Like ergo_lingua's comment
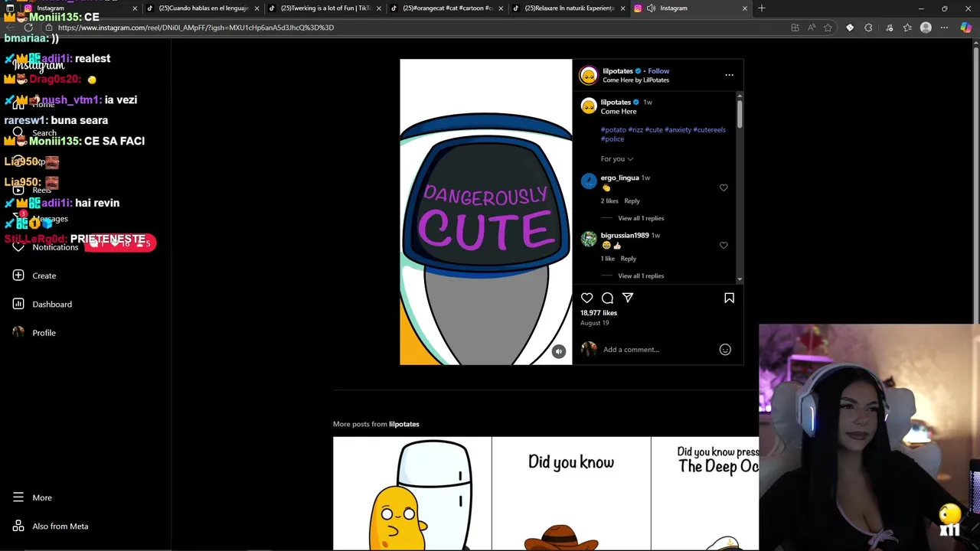The height and width of the screenshot is (551, 980). point(724,187)
